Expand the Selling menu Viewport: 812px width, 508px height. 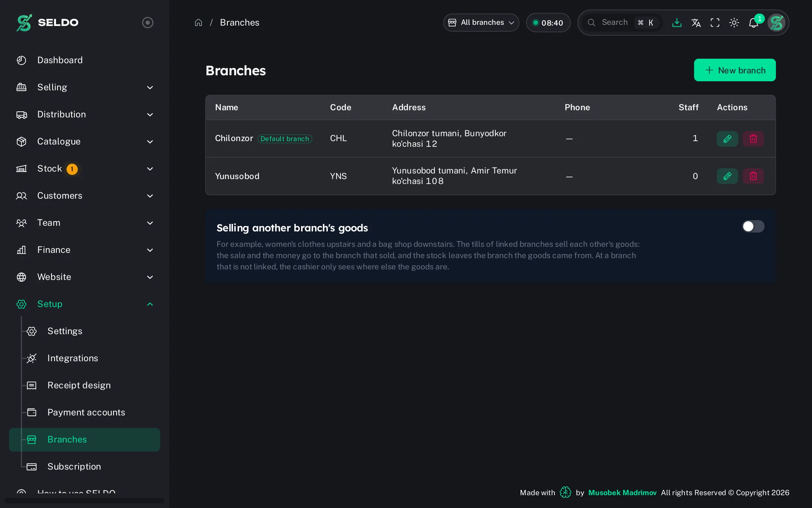coord(85,87)
